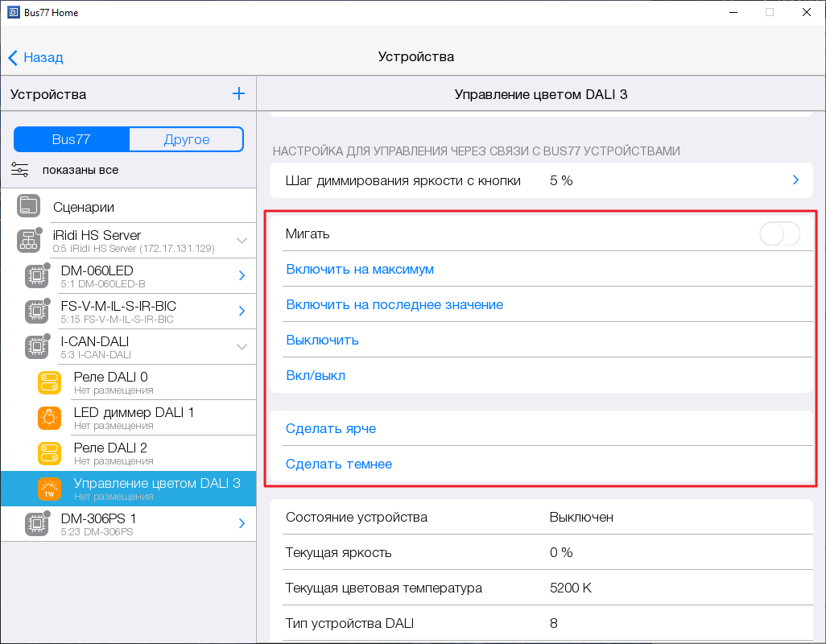The image size is (826, 644).
Task: Click the Реле DALI 2 relay icon
Action: point(49,453)
